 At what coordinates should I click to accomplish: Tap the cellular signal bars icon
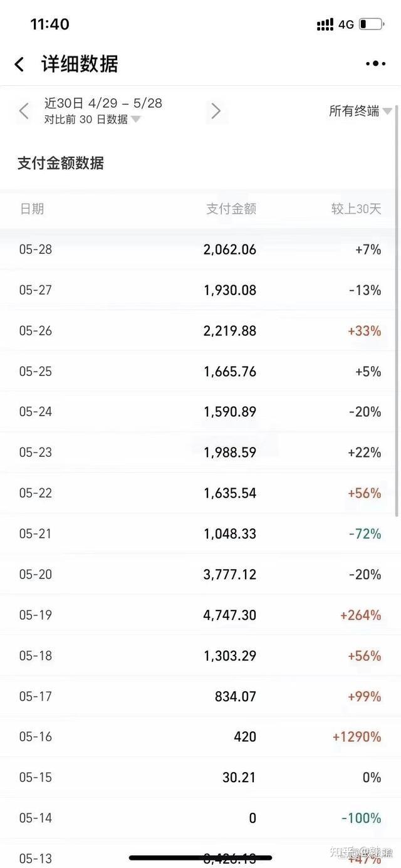pyautogui.click(x=325, y=24)
